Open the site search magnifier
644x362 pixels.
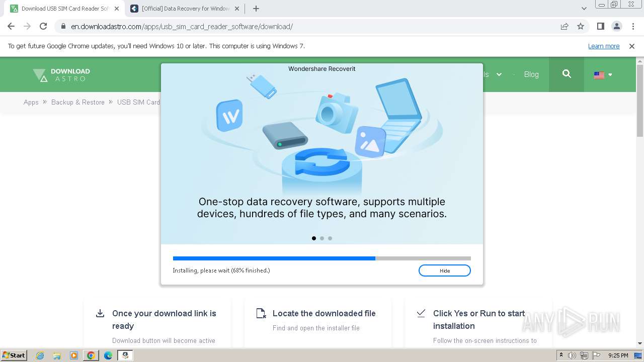click(567, 74)
